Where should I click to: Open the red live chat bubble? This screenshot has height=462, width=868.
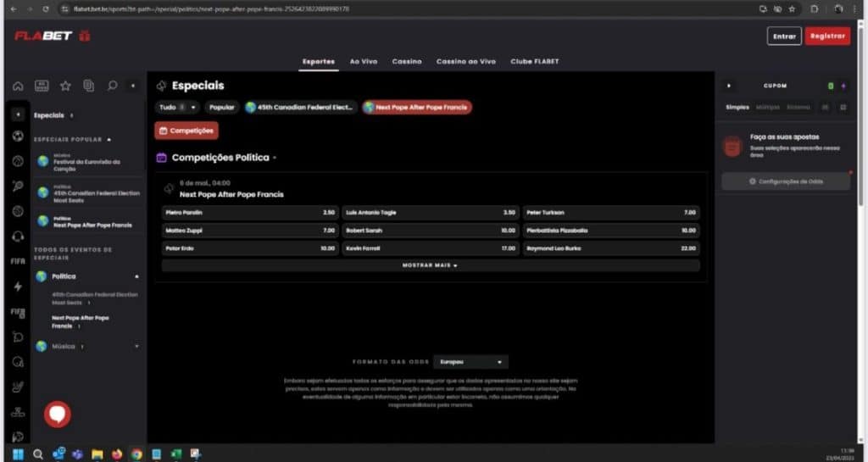[x=58, y=414]
